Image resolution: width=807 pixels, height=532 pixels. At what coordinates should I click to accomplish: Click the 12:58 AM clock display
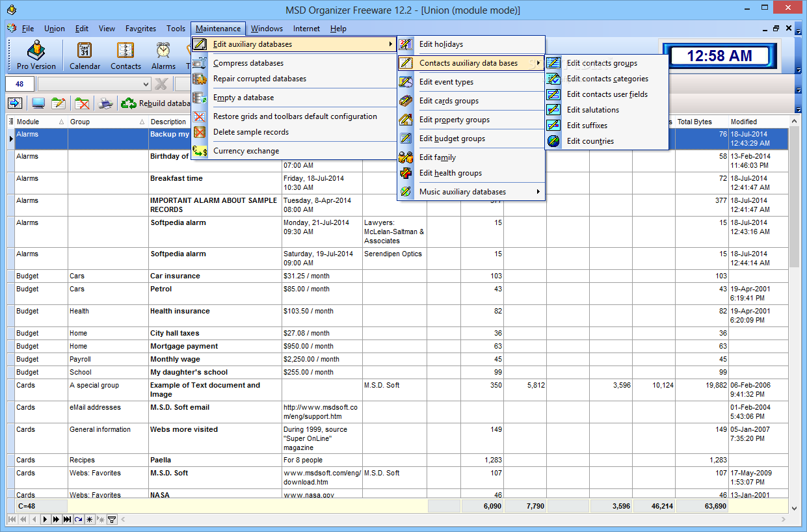point(719,57)
